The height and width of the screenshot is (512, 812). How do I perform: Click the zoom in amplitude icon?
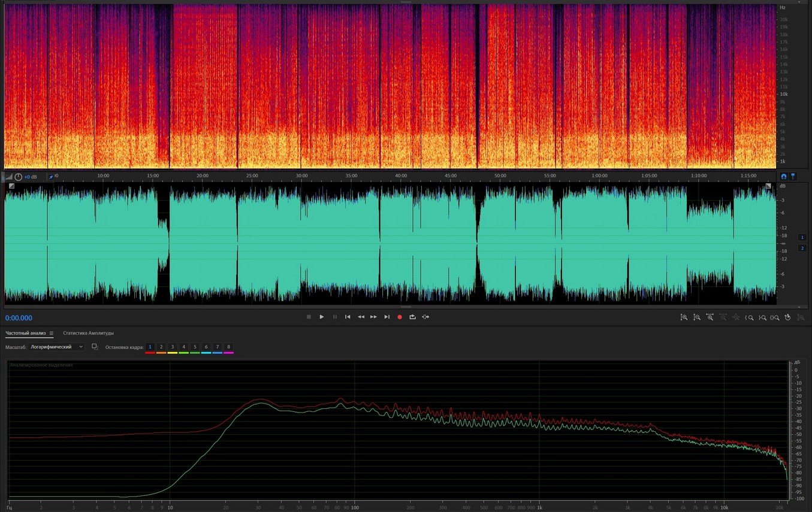tap(684, 317)
